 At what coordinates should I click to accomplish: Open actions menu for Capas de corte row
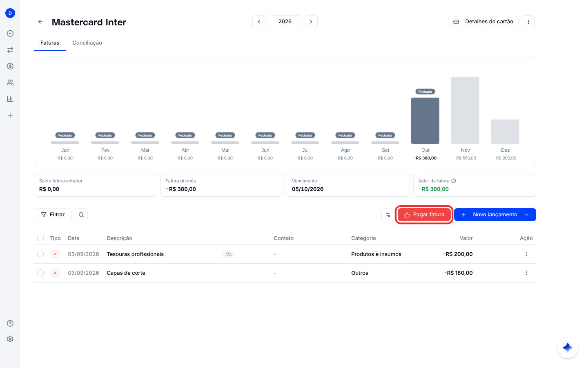coord(526,273)
